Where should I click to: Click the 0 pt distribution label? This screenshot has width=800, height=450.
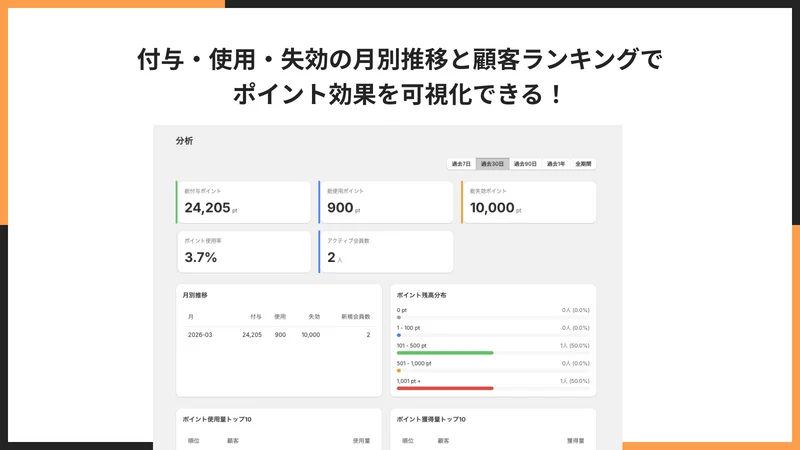(402, 310)
